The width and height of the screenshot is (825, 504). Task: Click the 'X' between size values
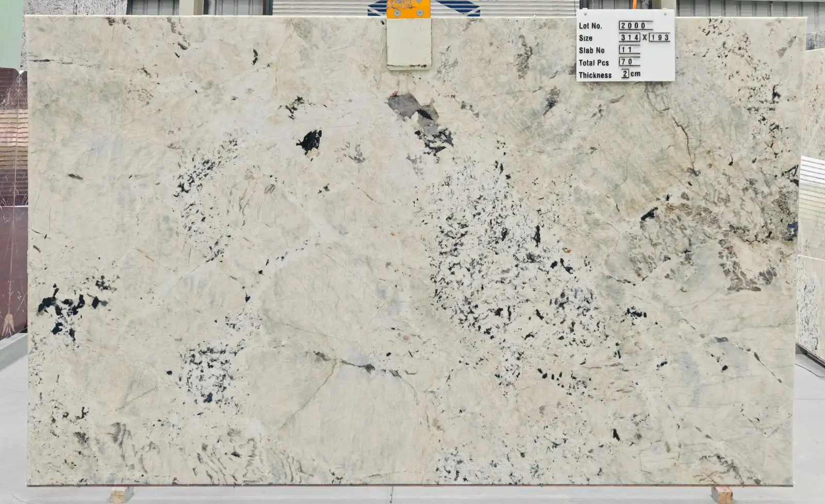click(x=645, y=38)
